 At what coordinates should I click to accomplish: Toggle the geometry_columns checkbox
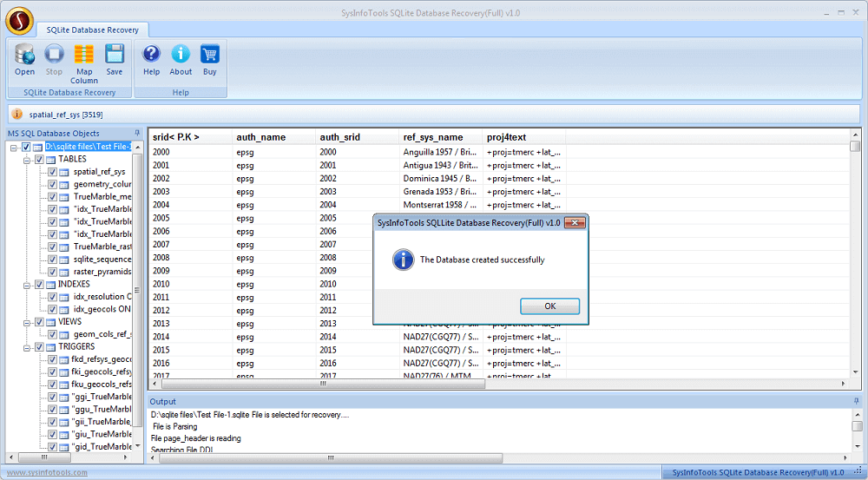point(53,184)
